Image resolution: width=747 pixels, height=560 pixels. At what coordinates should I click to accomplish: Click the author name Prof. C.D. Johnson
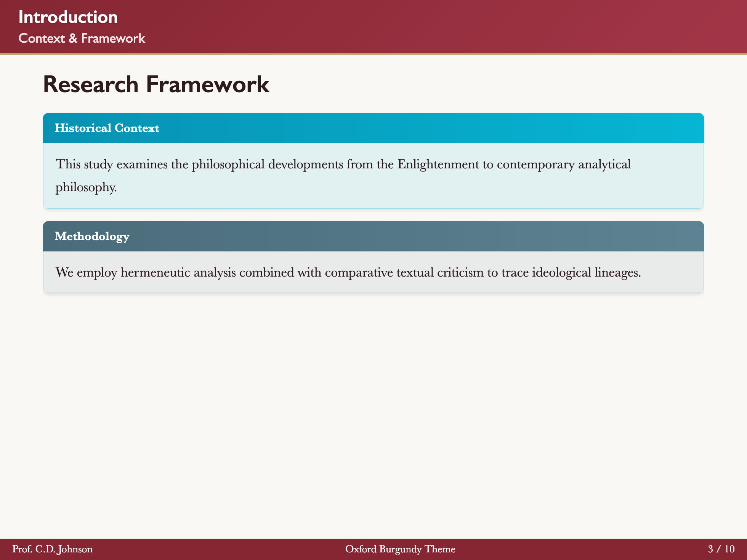(53, 549)
